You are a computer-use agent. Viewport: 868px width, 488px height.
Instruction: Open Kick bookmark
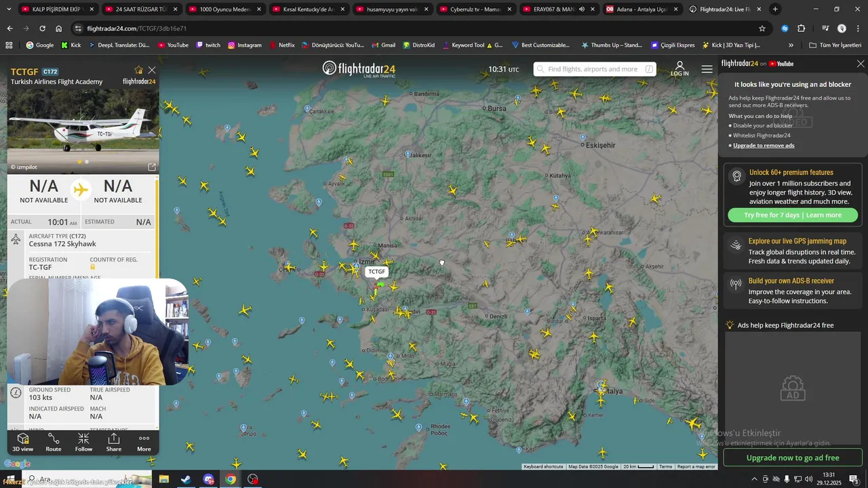click(x=71, y=45)
